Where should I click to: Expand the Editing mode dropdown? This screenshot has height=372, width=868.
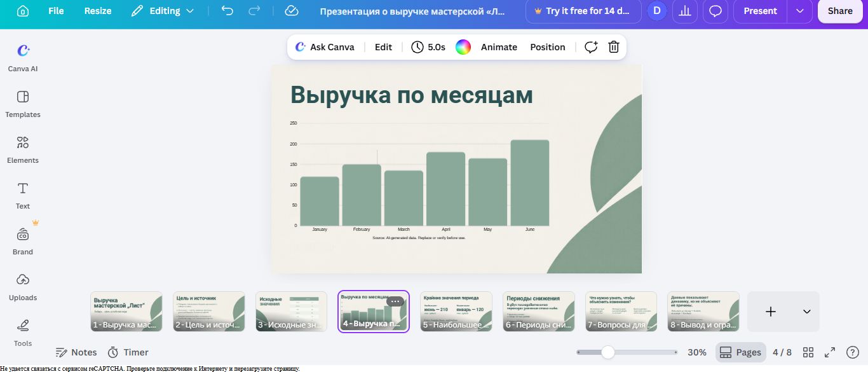click(x=164, y=11)
